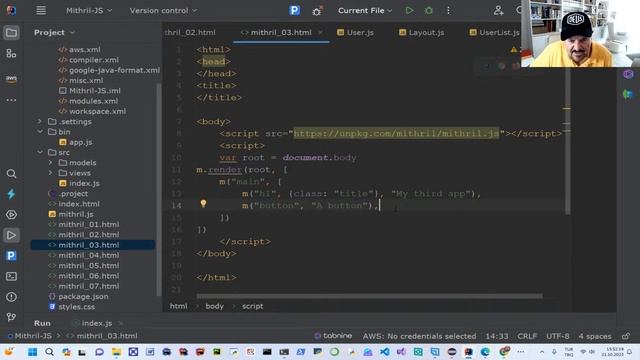
Task: Open the Project tool window icon
Action: pos(11,33)
